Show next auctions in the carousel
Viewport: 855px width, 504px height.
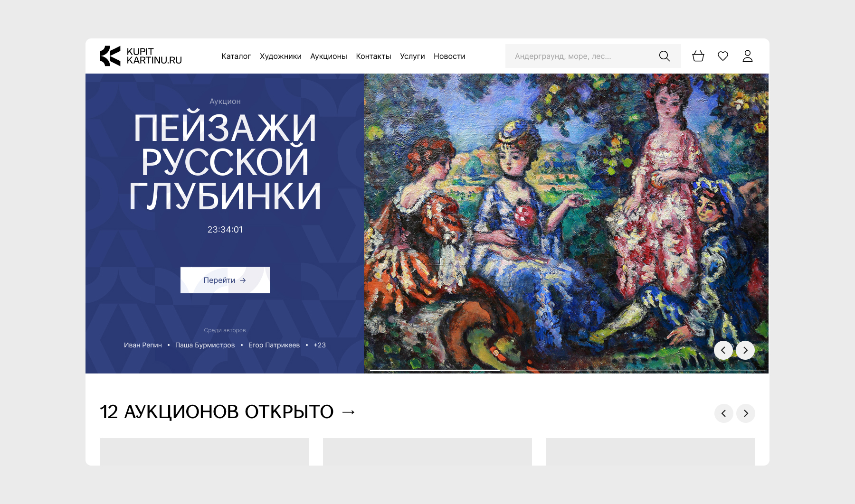pos(746,413)
